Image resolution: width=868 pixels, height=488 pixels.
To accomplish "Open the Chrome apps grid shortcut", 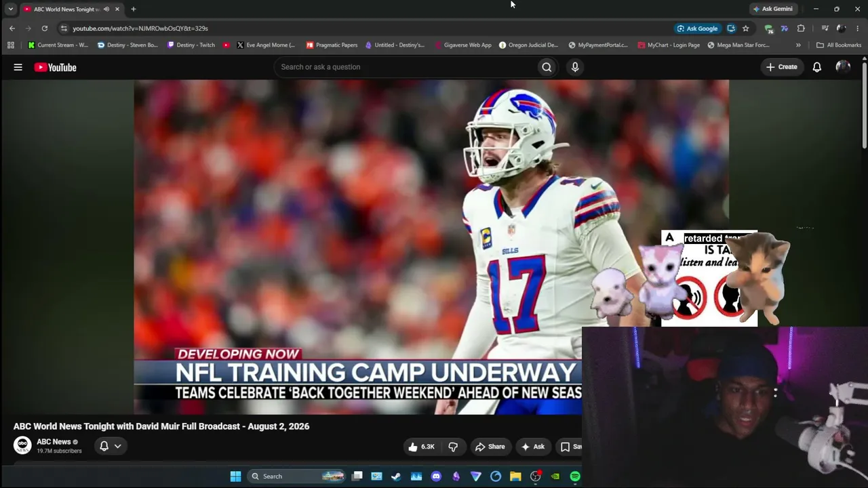I will coord(11,45).
